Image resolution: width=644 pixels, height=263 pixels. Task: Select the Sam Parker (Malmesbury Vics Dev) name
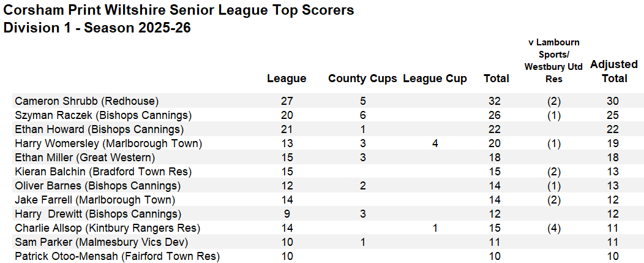point(102,242)
